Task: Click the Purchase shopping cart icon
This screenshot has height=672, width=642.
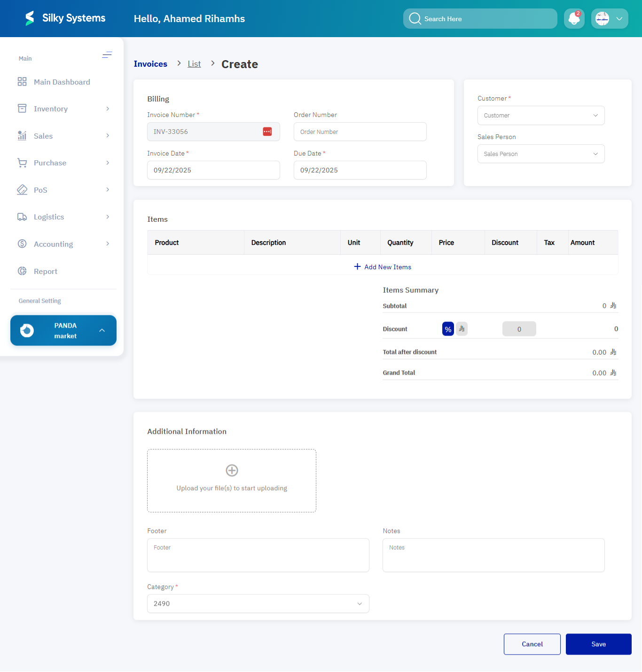Action: click(22, 163)
